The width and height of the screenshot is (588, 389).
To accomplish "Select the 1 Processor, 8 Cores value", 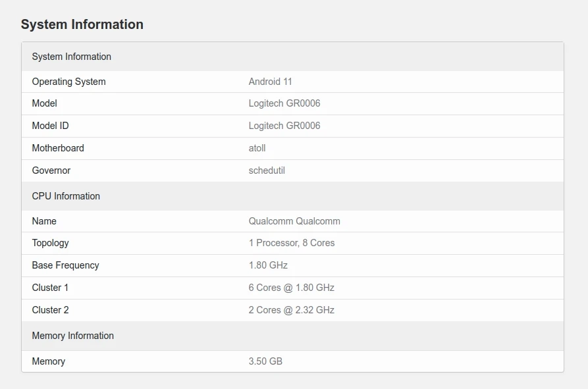I will 292,243.
